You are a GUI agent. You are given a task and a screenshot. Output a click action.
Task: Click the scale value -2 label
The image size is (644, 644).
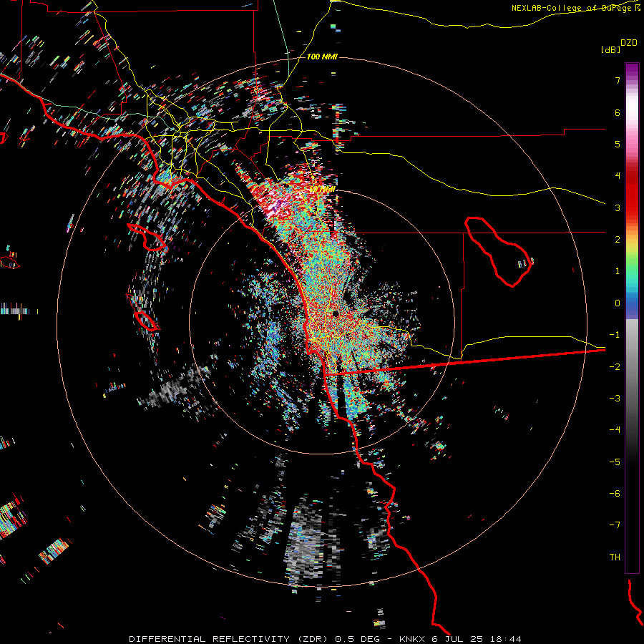coord(615,367)
